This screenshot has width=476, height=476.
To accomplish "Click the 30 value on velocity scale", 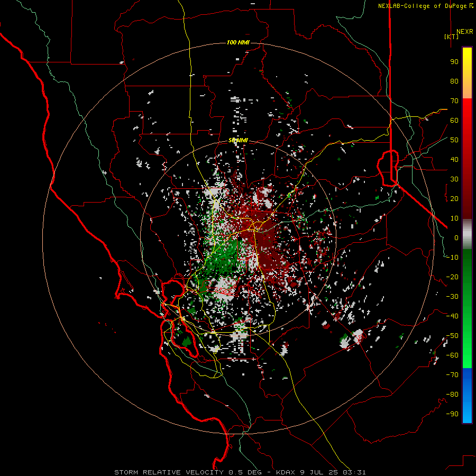I will [454, 179].
